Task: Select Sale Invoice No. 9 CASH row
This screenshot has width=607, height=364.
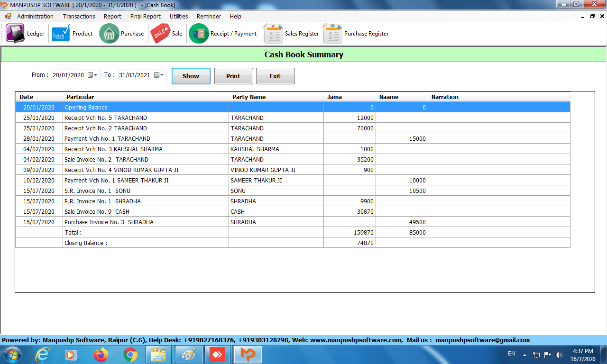Action: click(x=293, y=211)
